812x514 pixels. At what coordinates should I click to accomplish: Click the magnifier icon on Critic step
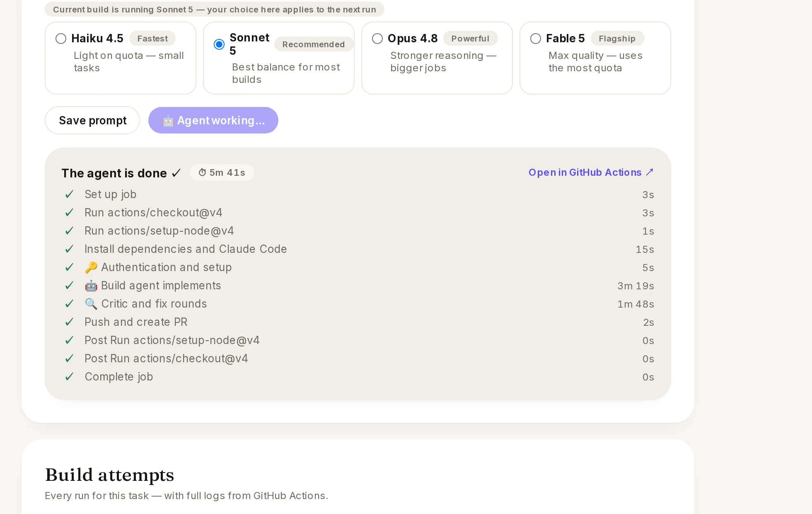pyautogui.click(x=91, y=304)
